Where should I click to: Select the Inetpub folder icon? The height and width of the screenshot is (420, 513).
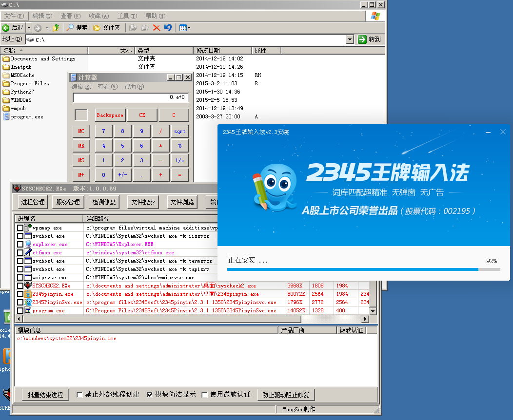pyautogui.click(x=6, y=67)
